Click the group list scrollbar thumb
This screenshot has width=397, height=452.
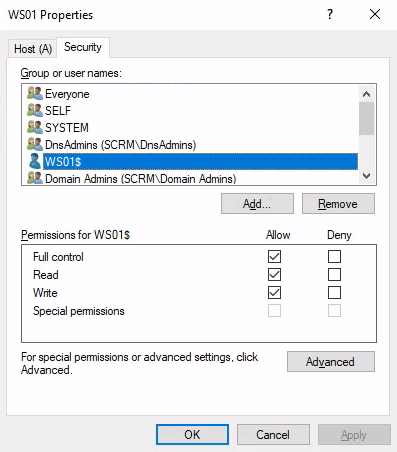point(367,118)
